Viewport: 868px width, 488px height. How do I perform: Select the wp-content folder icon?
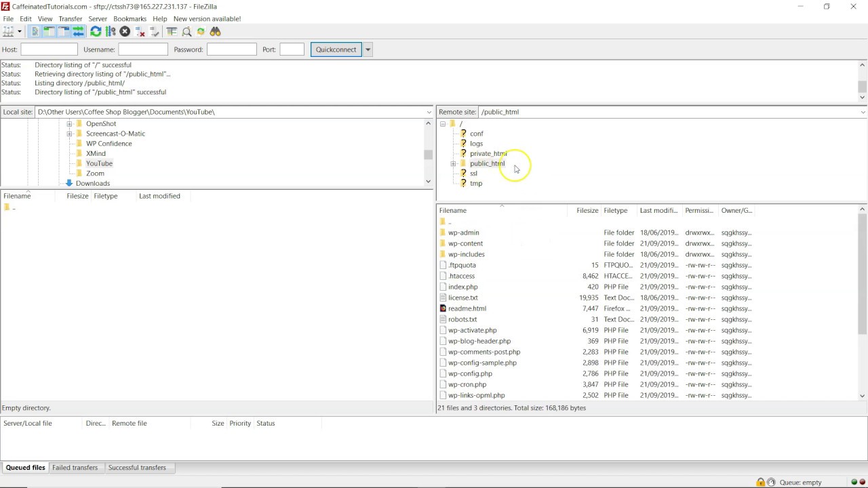(x=443, y=243)
